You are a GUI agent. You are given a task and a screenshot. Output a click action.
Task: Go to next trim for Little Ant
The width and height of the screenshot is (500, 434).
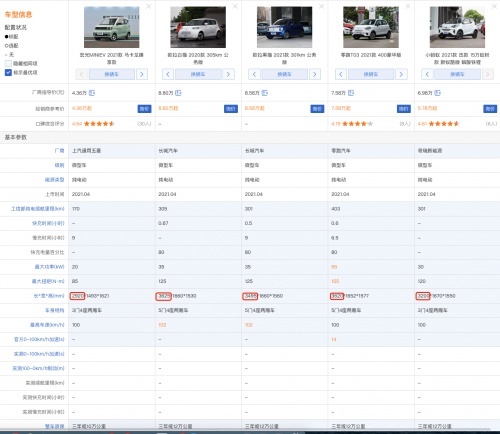pyautogui.click(x=488, y=74)
